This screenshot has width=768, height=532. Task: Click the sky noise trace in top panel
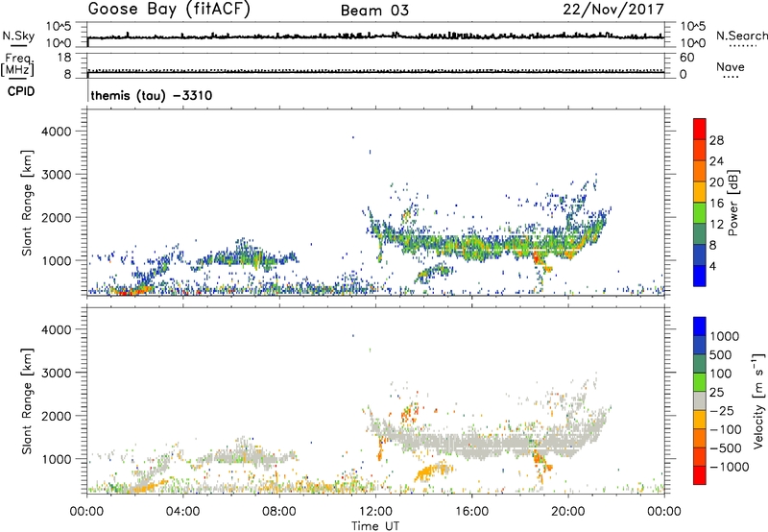pyautogui.click(x=375, y=36)
